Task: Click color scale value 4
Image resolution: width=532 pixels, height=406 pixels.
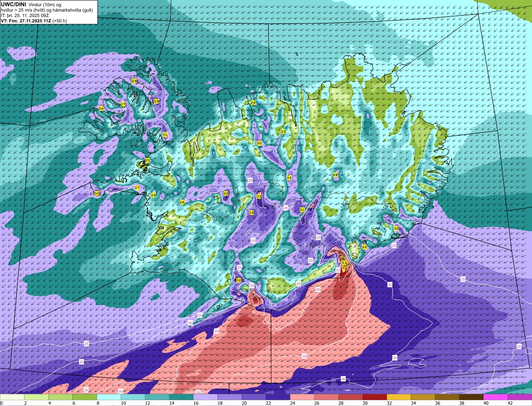Action: 49,403
